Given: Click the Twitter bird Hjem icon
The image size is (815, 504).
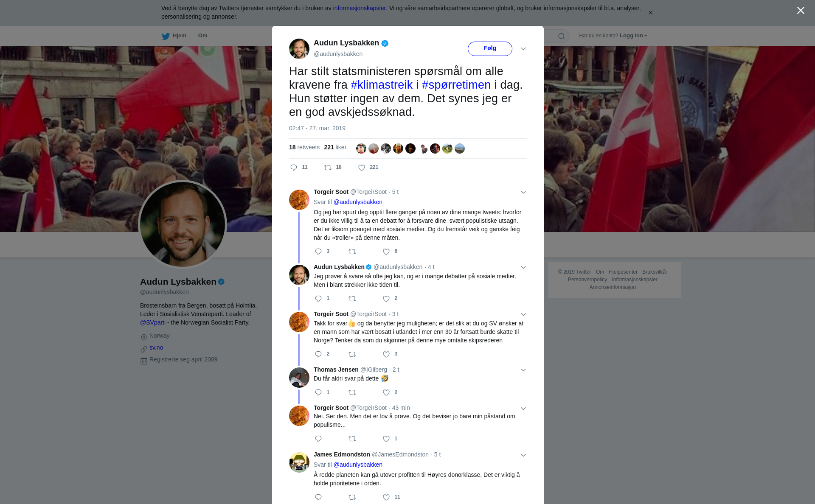Looking at the screenshot, I should click(166, 36).
